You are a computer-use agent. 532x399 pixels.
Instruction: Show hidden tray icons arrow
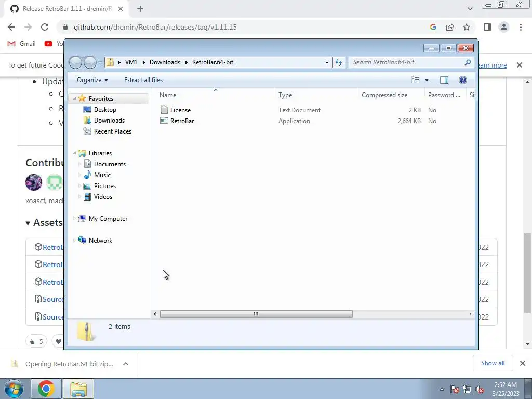point(442,389)
